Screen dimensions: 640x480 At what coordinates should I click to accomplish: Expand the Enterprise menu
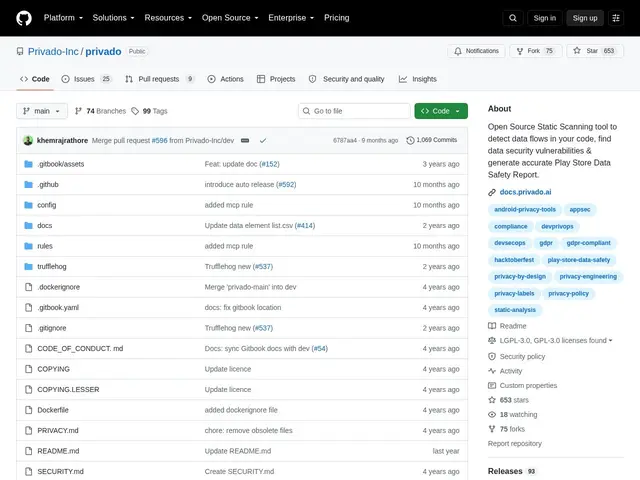point(291,18)
